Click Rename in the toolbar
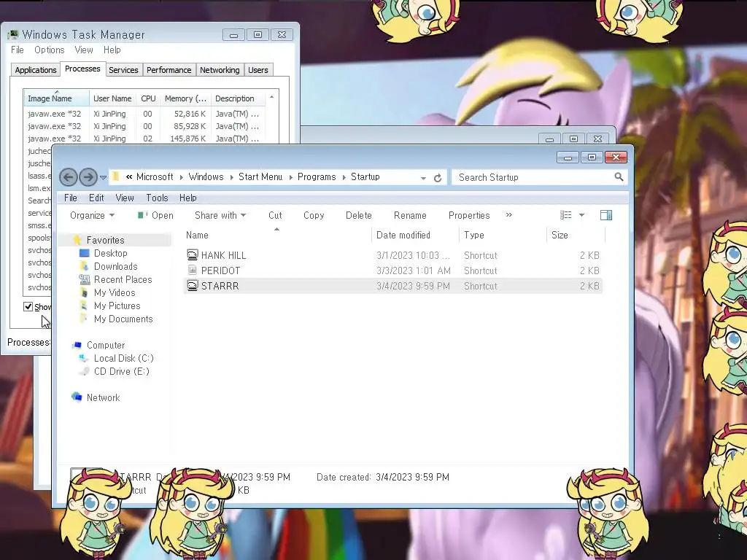747x560 pixels. click(x=410, y=215)
